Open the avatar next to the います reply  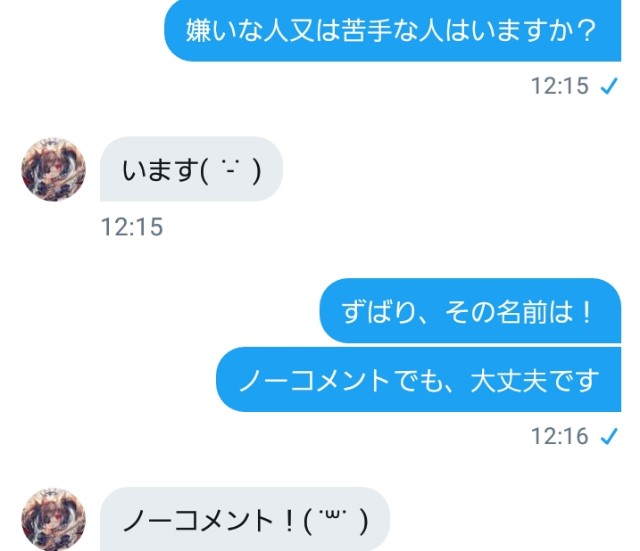(x=53, y=169)
